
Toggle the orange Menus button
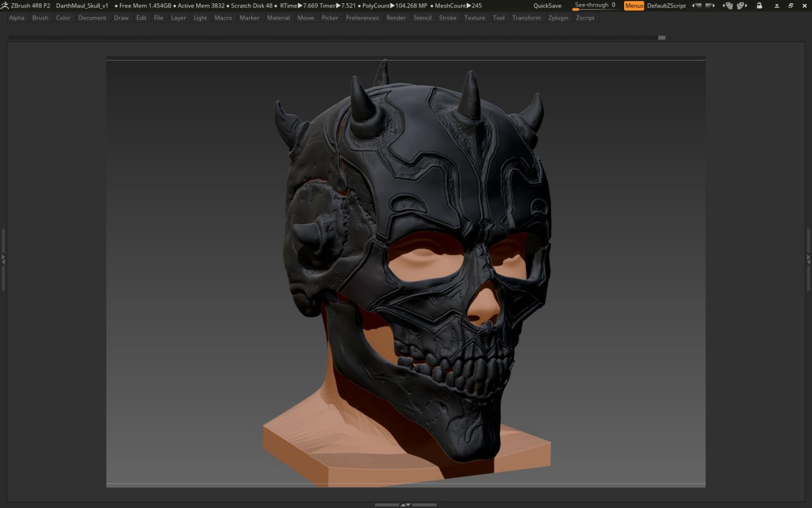[x=634, y=6]
